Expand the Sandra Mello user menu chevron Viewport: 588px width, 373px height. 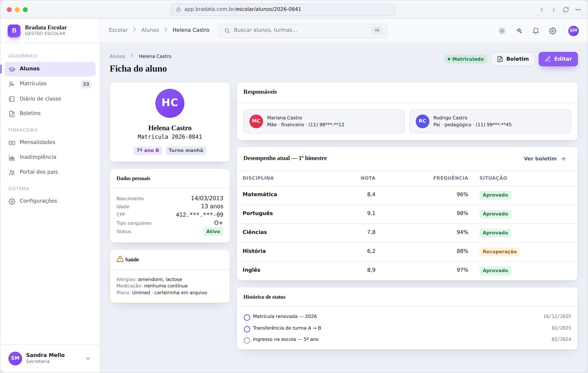pos(88,358)
